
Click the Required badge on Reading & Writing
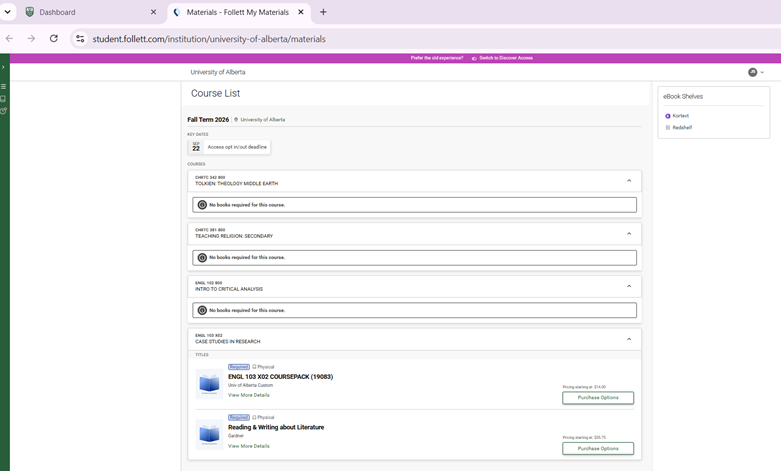point(239,417)
